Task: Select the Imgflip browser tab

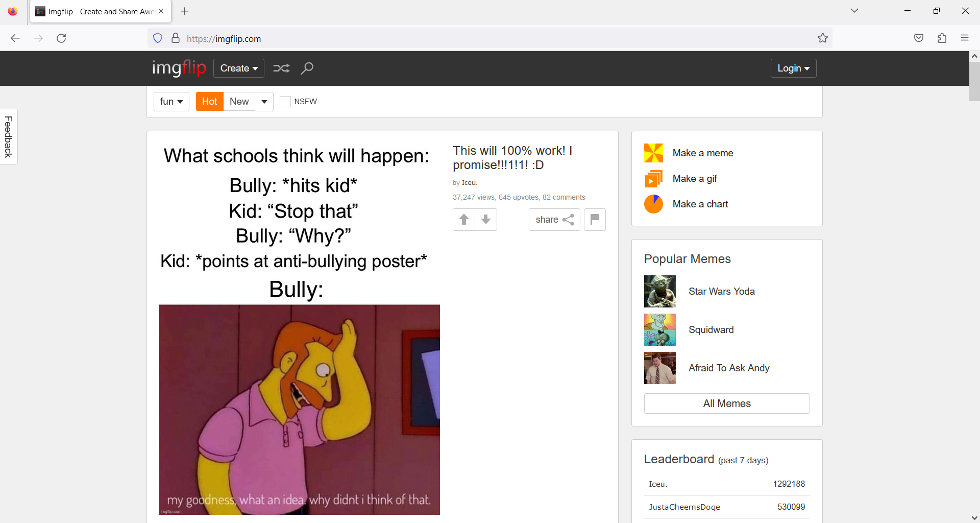Action: (x=101, y=11)
